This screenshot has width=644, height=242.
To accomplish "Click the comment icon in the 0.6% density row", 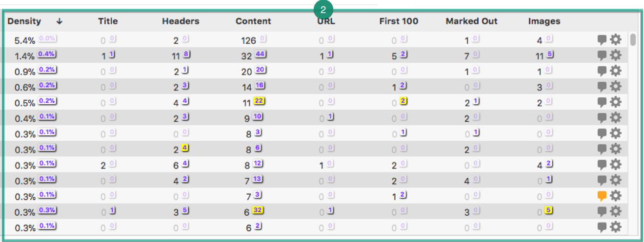I will point(602,87).
